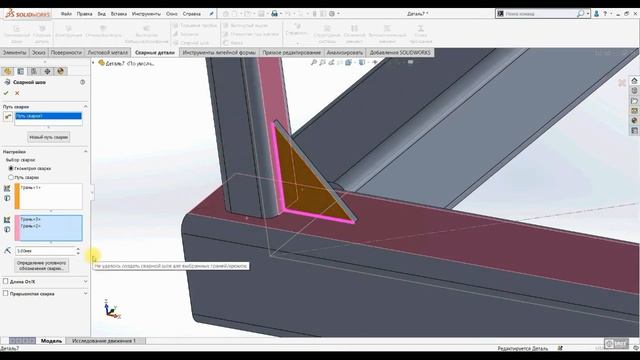
Task: Open the DisplayManager sphere tab icon
Action: coord(61,71)
